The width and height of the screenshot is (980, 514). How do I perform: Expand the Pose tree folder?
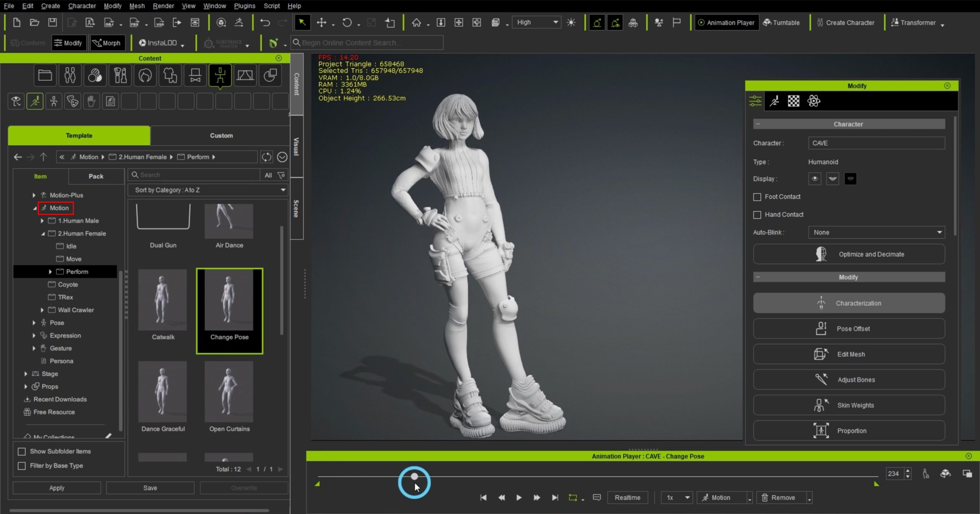[34, 323]
